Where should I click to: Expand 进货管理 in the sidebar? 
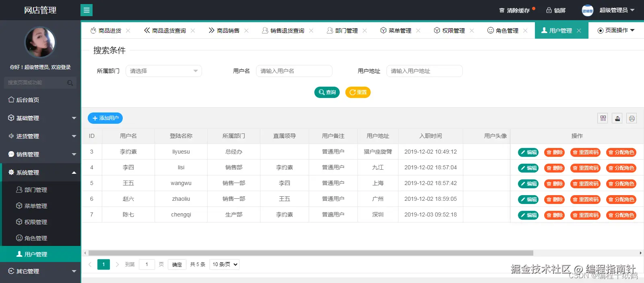point(40,136)
